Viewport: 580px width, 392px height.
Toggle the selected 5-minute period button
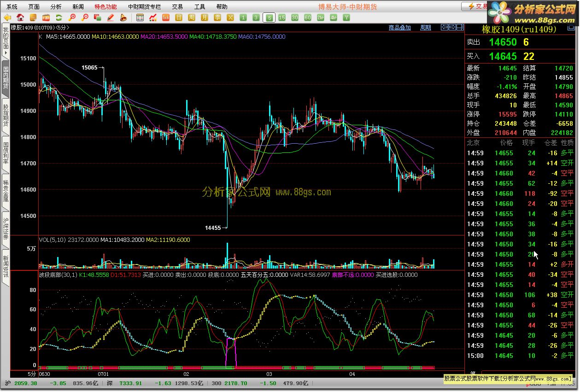269,18
